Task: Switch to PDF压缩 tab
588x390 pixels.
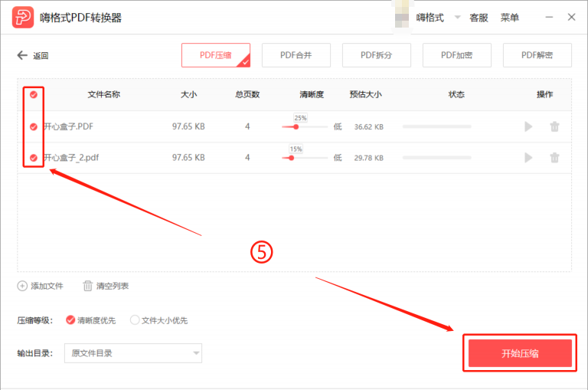Action: click(x=216, y=55)
